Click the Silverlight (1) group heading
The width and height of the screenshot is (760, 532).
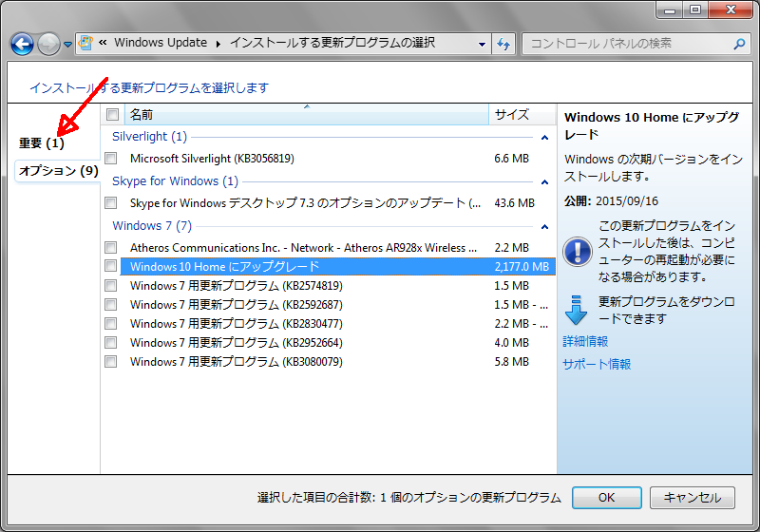pyautogui.click(x=149, y=137)
